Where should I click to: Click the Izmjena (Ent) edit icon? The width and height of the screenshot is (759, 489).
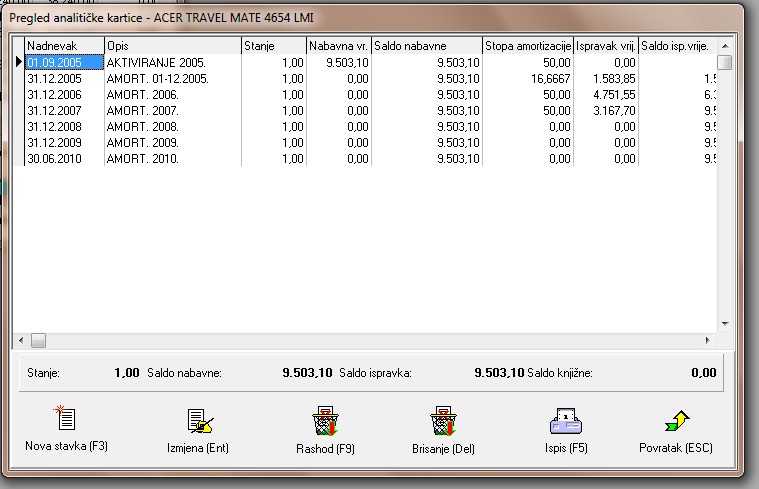200,421
